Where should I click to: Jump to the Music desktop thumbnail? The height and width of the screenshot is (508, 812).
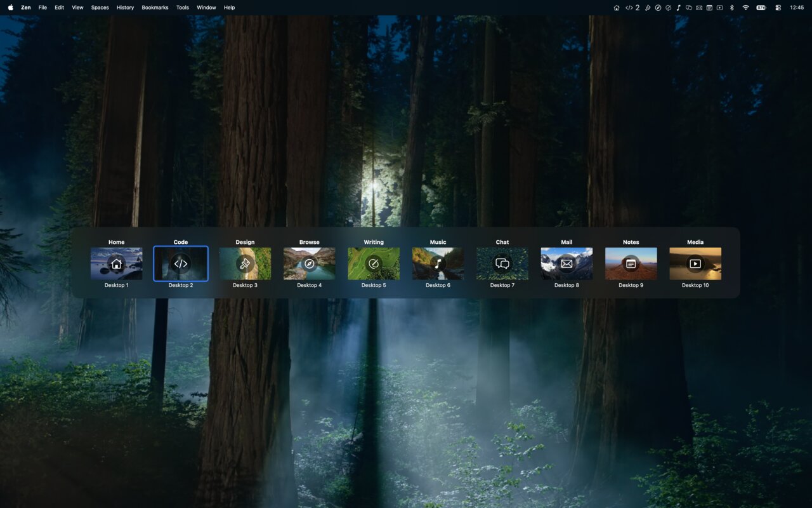pyautogui.click(x=438, y=264)
